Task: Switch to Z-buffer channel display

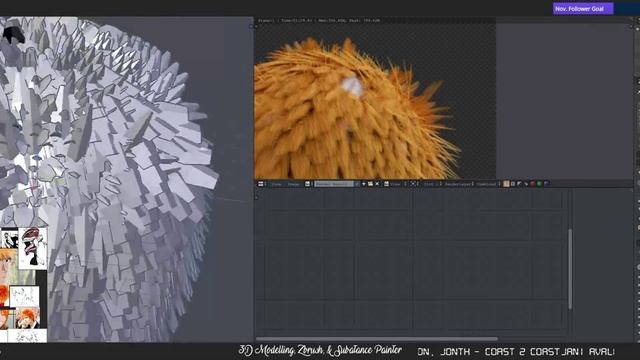Action: coord(526,184)
